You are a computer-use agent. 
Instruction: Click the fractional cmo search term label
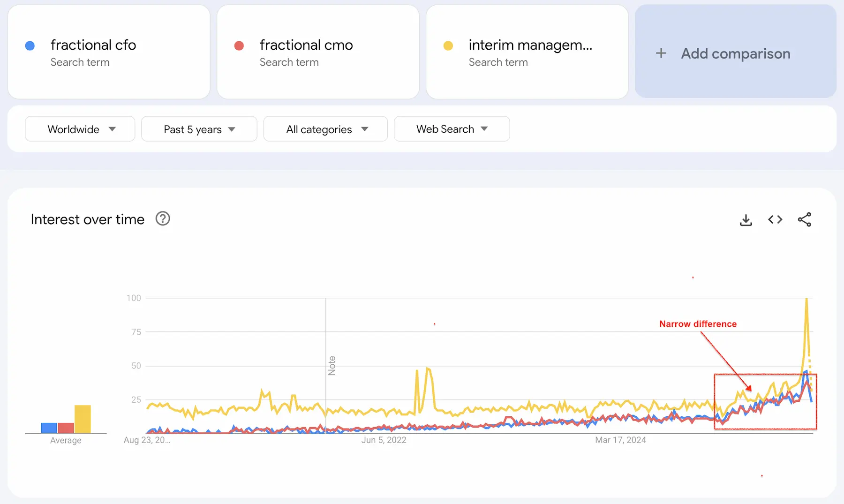point(306,45)
